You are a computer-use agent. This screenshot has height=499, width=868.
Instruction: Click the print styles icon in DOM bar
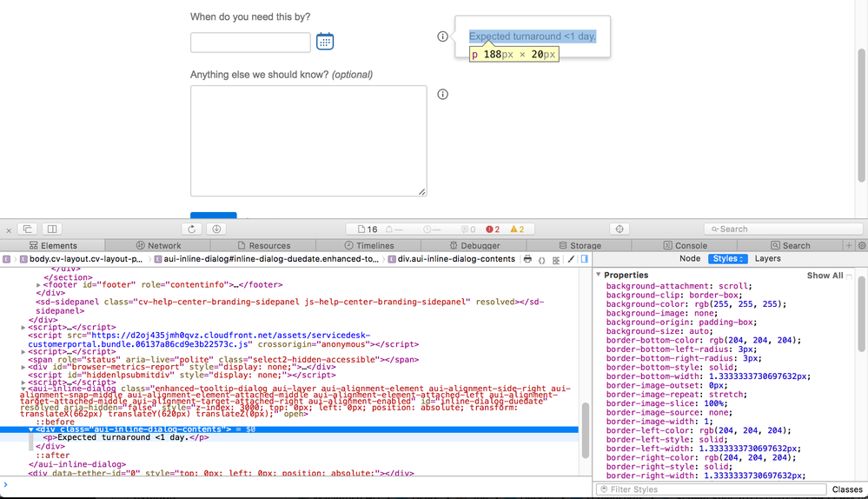(527, 259)
